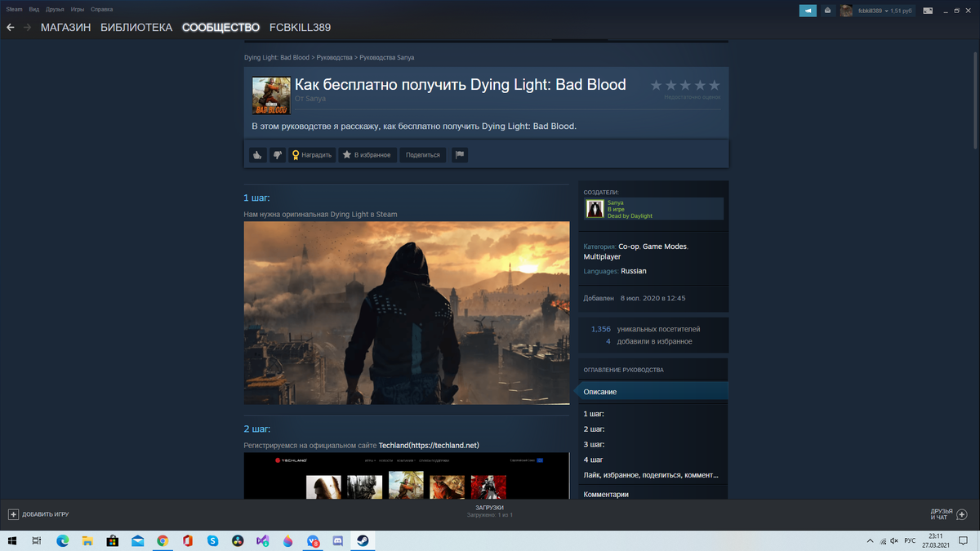Open the Справка menu

pos(102,10)
